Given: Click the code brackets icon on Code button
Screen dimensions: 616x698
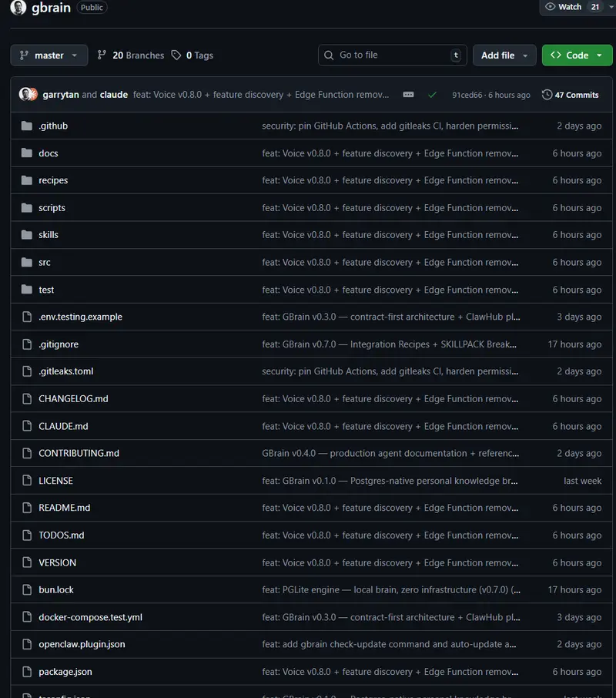Looking at the screenshot, I should pyautogui.click(x=555, y=55).
